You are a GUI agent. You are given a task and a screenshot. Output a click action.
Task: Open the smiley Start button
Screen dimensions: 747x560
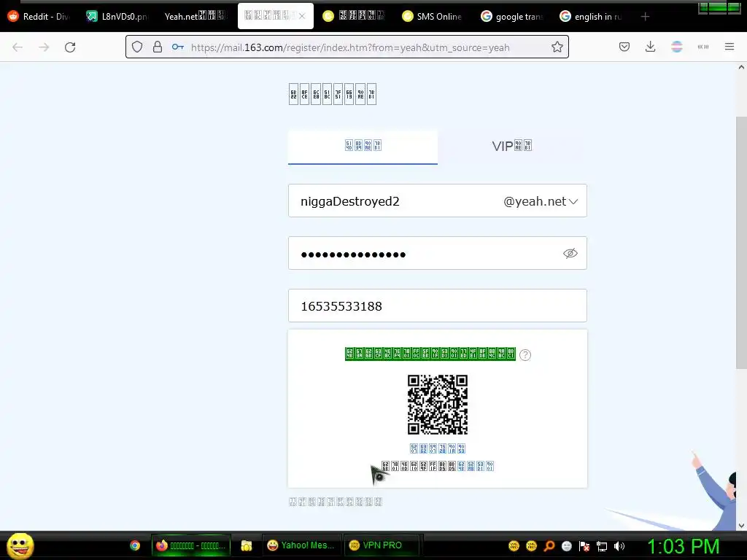coord(20,545)
